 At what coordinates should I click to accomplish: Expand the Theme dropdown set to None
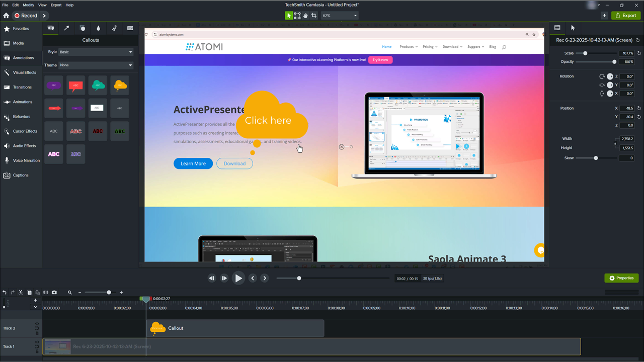96,65
